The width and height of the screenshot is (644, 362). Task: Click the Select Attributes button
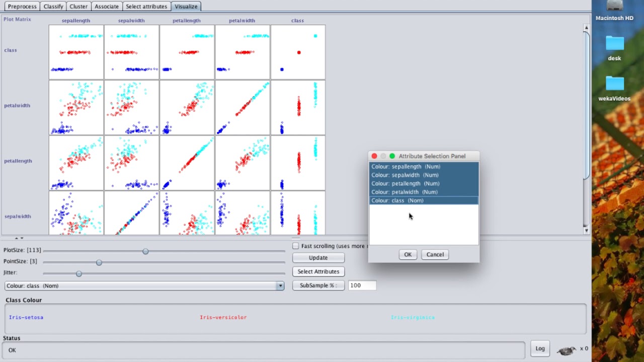318,271
